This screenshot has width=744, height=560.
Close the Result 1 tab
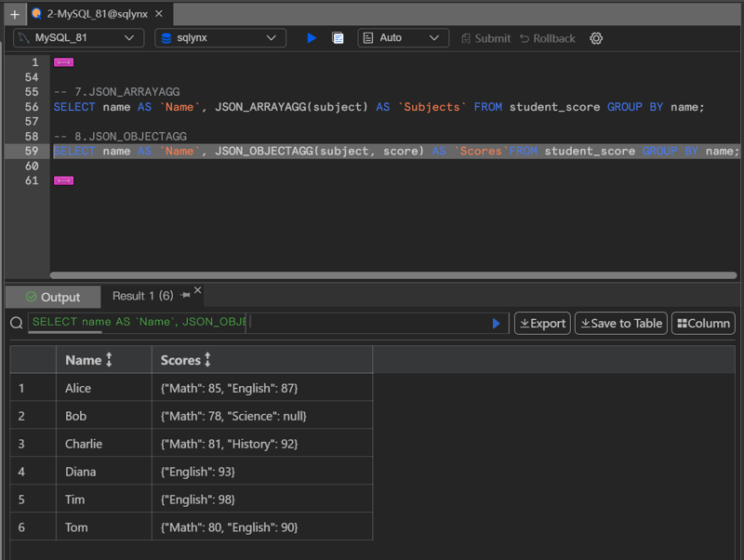[x=198, y=290]
